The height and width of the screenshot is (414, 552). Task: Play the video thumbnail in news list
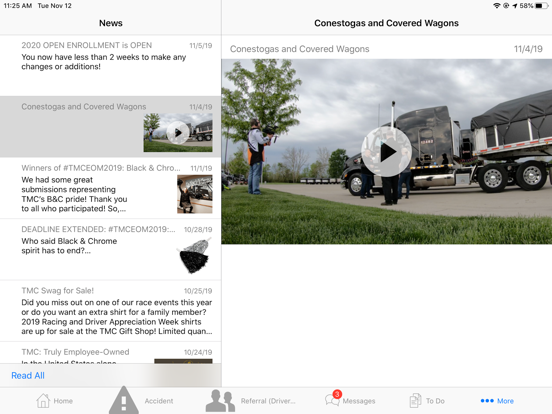point(178,133)
